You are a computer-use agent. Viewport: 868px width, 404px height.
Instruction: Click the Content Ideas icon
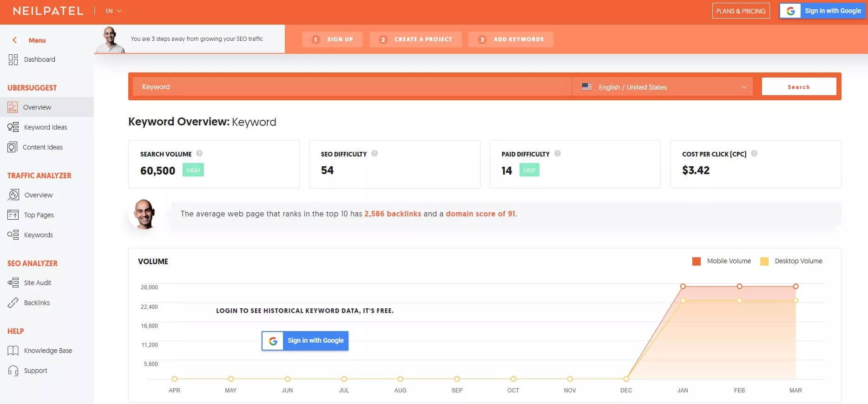[13, 147]
